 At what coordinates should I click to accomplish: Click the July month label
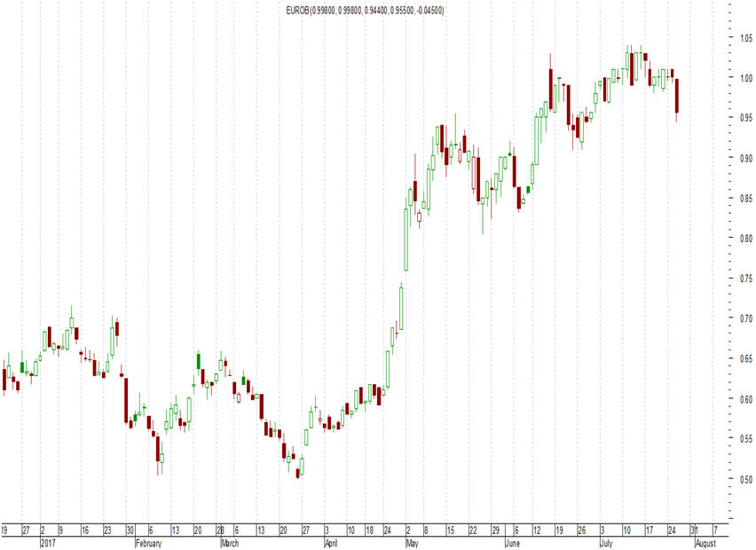coord(606,543)
